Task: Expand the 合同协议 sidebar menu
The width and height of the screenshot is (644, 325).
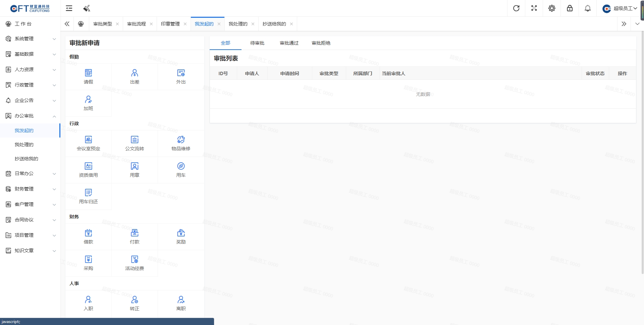Action: coord(30,220)
